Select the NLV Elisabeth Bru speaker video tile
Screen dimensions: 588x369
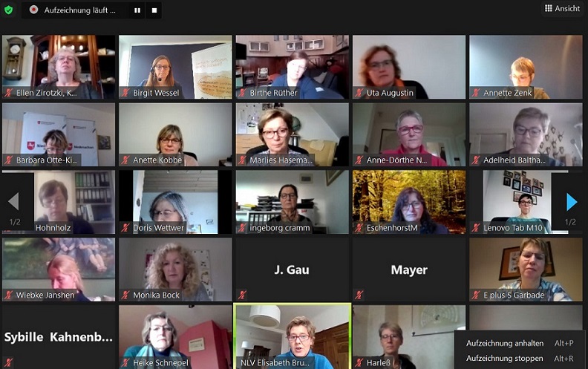coord(292,336)
